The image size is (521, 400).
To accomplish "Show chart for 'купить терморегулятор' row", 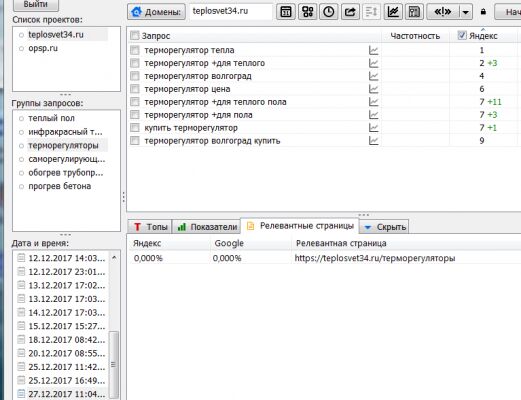I will [x=374, y=128].
